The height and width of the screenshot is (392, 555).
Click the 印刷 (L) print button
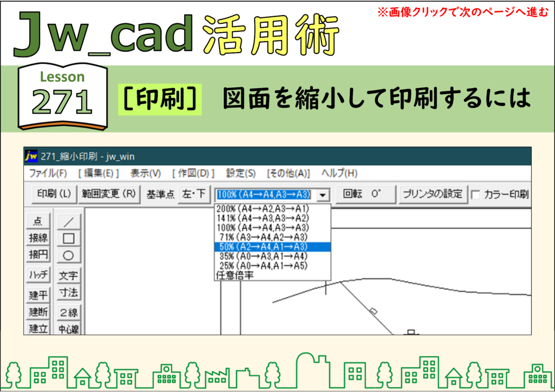(x=54, y=194)
